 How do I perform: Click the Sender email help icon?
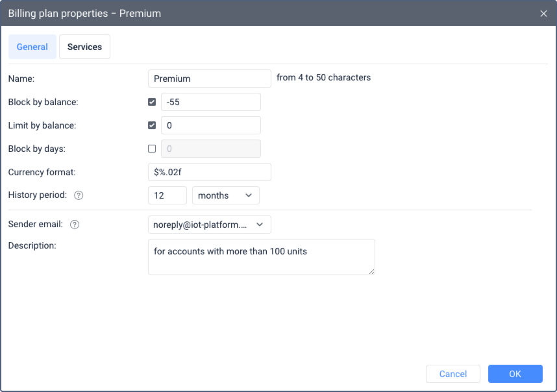(75, 225)
